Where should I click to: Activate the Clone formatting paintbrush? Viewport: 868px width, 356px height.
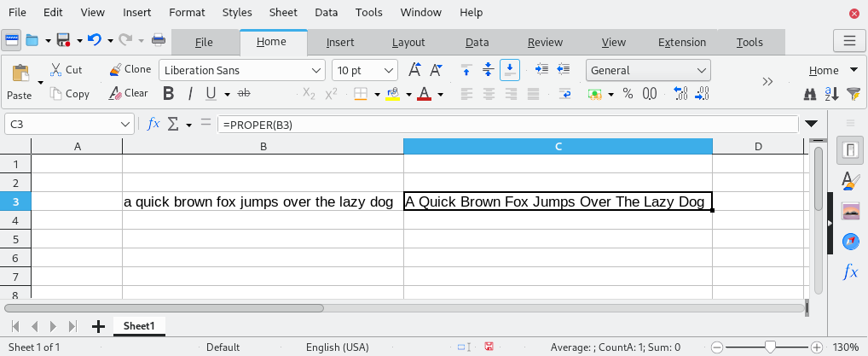[x=130, y=69]
